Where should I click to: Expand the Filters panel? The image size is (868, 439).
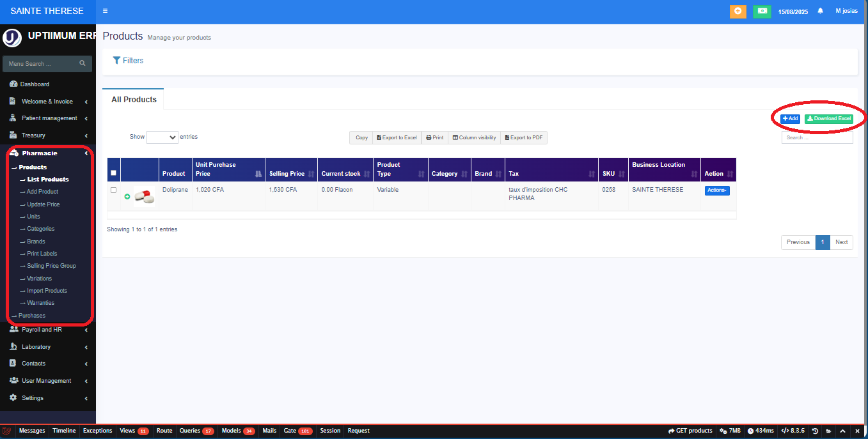click(128, 61)
